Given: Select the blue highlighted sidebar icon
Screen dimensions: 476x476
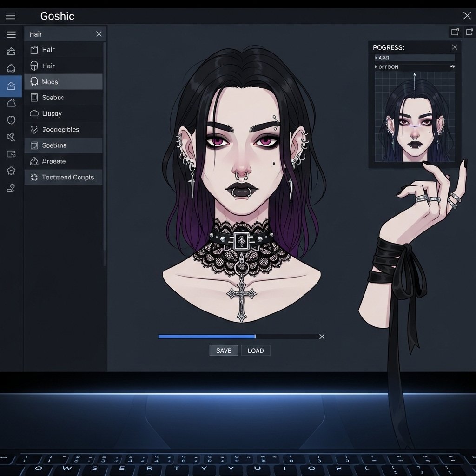Looking at the screenshot, I should (x=11, y=86).
